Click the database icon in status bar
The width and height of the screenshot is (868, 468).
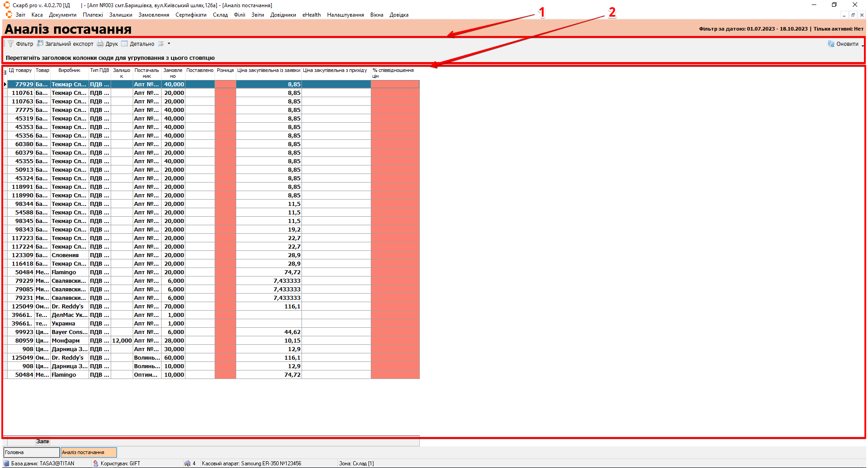click(x=6, y=464)
